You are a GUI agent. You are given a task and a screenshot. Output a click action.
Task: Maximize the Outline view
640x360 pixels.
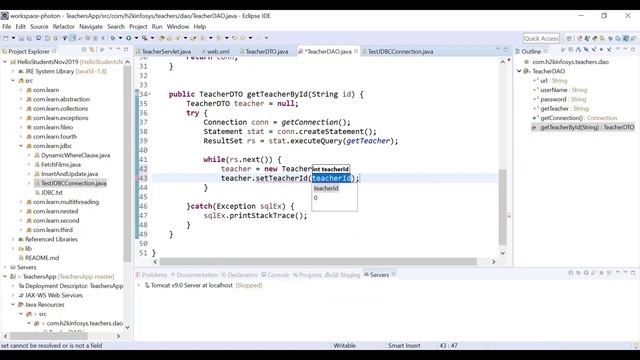(633, 49)
